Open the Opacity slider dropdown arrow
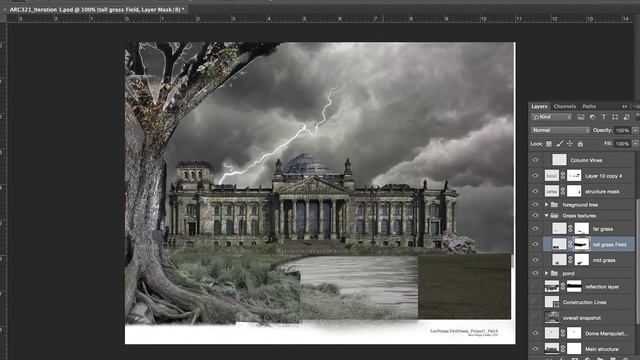 pos(635,130)
